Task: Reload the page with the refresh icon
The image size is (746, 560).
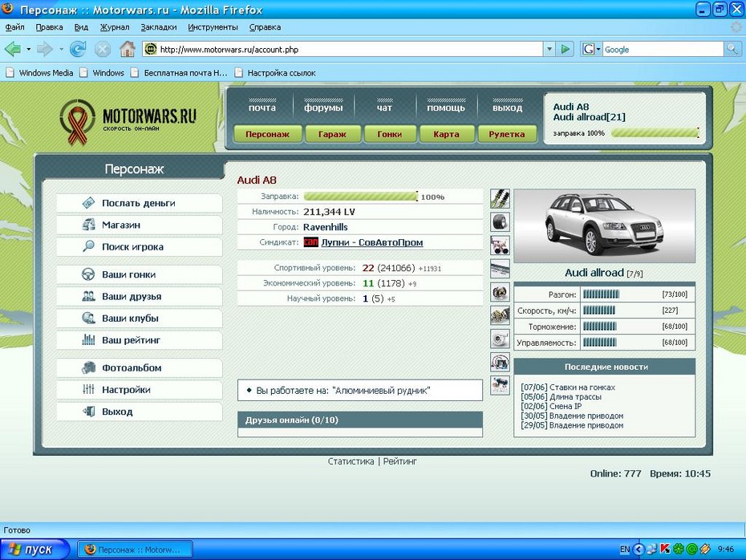Action: pyautogui.click(x=78, y=48)
